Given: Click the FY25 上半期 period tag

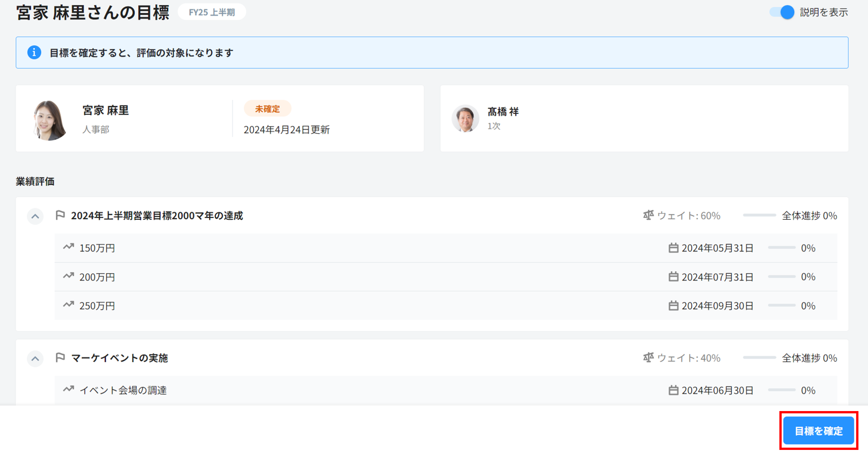Looking at the screenshot, I should 212,12.
